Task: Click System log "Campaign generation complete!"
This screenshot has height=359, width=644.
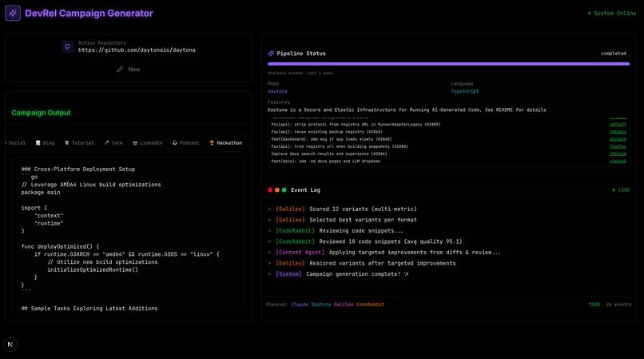Action: coord(357,274)
